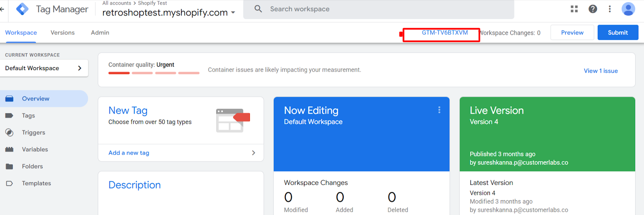Image resolution: width=644 pixels, height=215 pixels.
Task: Click View 1 issue link
Action: click(x=601, y=71)
